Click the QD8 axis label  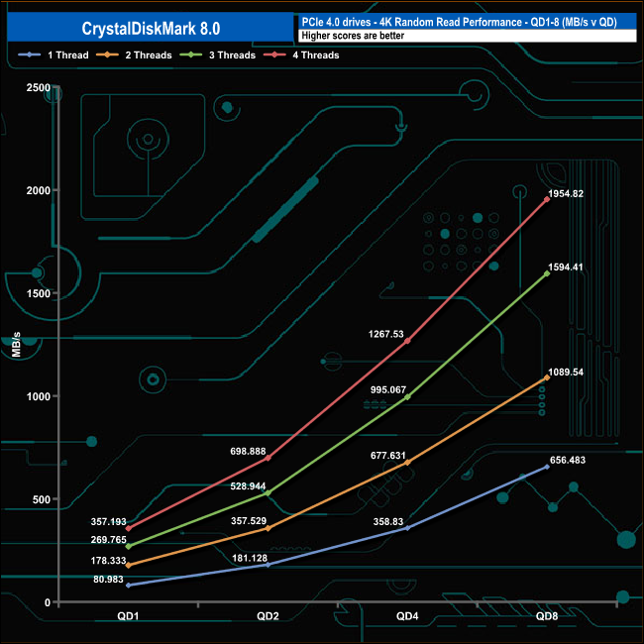(547, 616)
